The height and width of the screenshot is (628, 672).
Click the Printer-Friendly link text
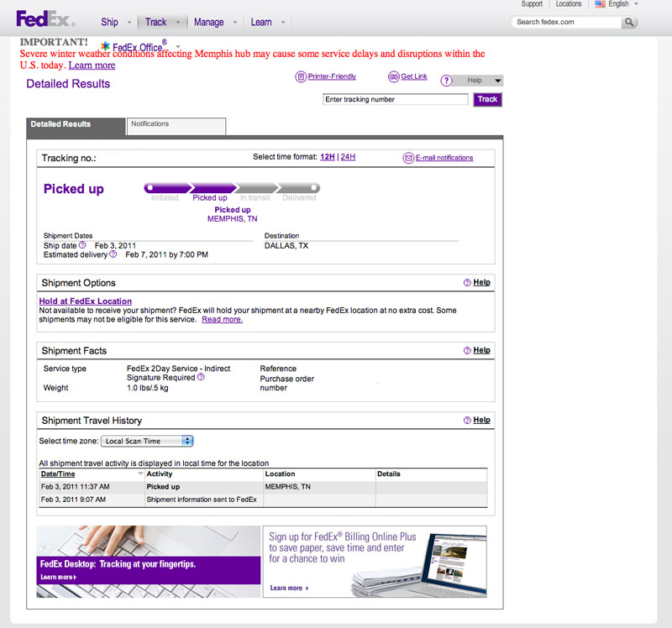click(332, 76)
